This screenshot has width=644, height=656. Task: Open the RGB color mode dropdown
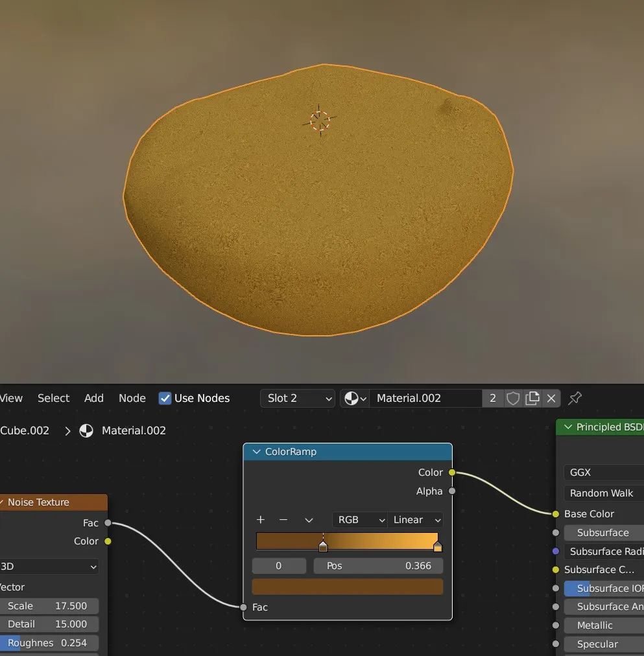[x=360, y=520]
